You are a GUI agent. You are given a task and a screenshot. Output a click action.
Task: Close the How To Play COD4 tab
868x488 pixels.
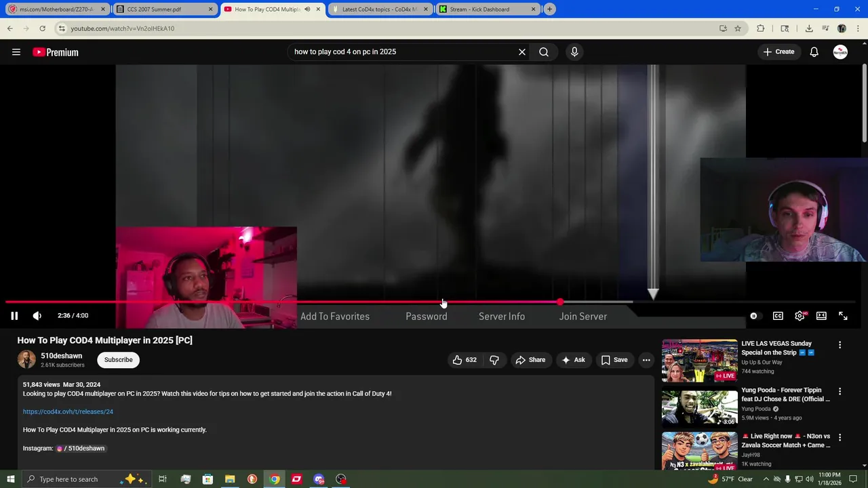[x=318, y=9]
